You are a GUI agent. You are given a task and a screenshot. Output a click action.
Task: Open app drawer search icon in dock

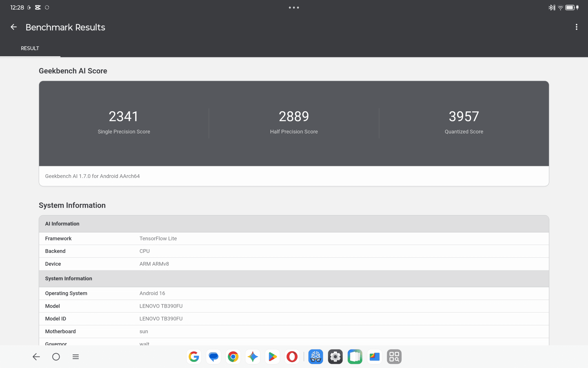click(x=394, y=356)
